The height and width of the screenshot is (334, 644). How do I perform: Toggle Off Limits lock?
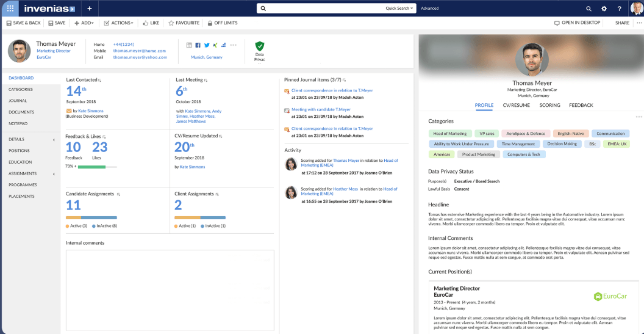[x=222, y=23]
